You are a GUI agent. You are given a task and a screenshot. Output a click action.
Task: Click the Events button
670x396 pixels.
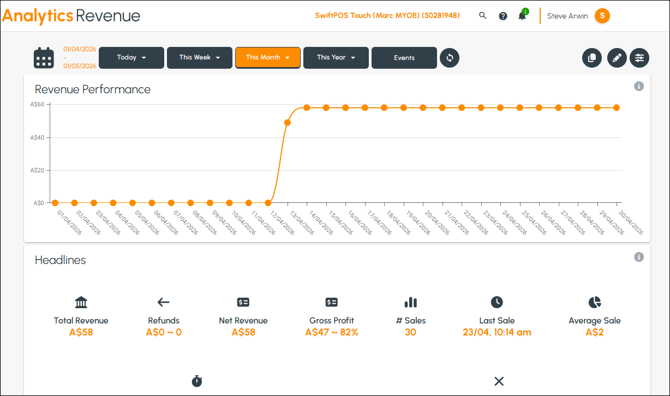tap(404, 58)
